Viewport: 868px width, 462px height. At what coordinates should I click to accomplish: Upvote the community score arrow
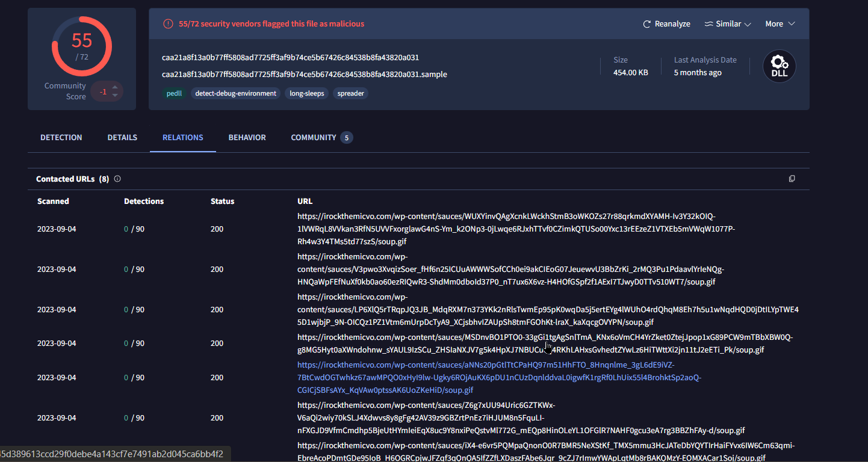coord(115,87)
